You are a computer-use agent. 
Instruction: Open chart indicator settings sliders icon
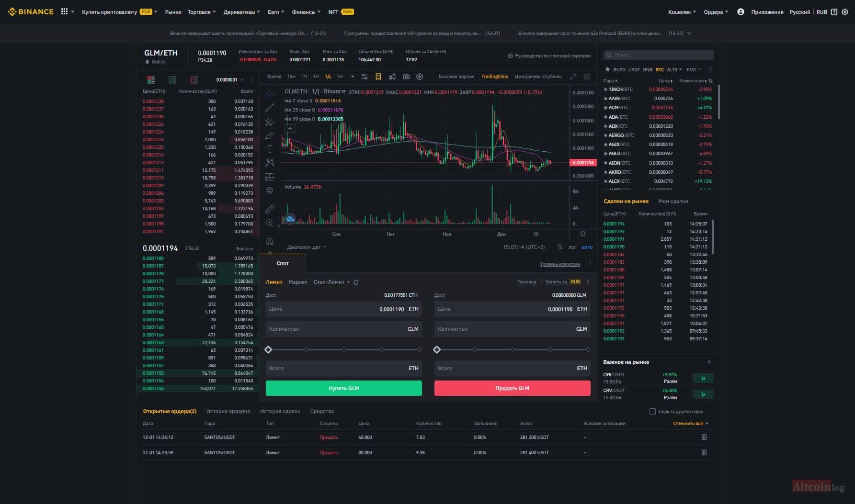tap(365, 77)
